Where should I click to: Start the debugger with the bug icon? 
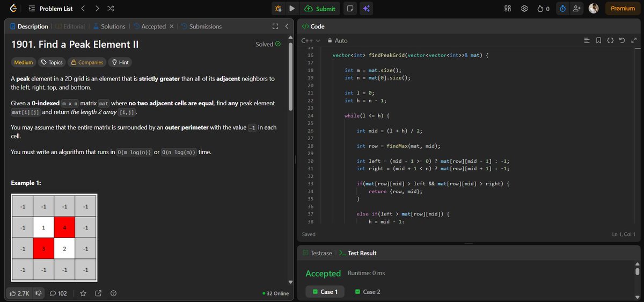tap(279, 9)
